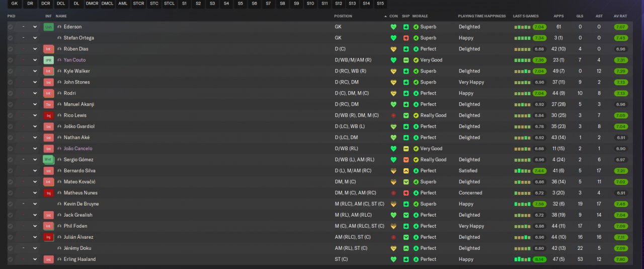Image resolution: width=644 pixels, height=269 pixels.
Task: Tick the picked checkbox for Phil Foden
Action: click(10, 226)
